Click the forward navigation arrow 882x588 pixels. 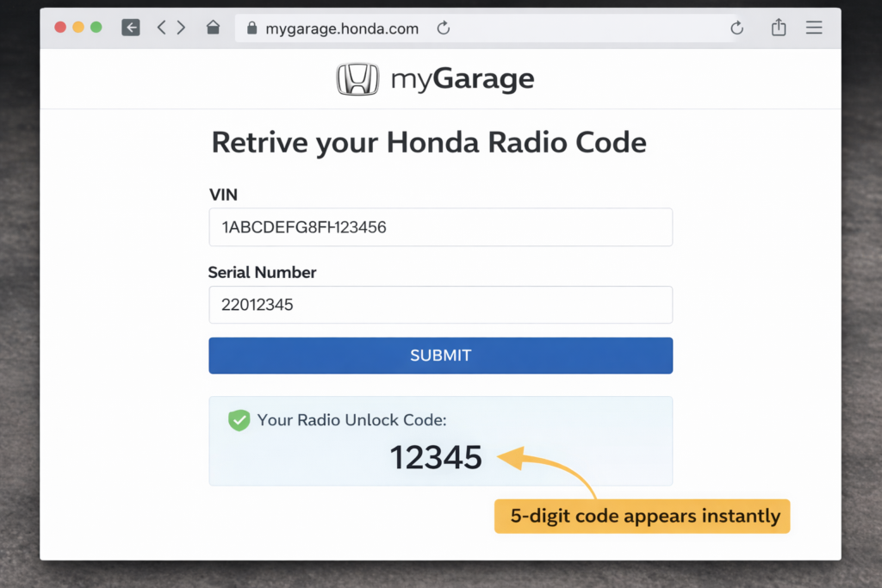click(182, 27)
